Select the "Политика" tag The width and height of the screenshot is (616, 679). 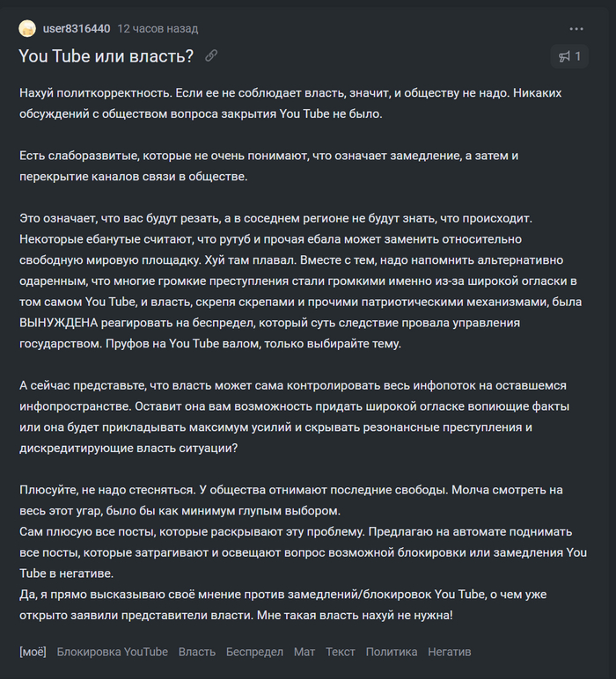click(x=392, y=652)
